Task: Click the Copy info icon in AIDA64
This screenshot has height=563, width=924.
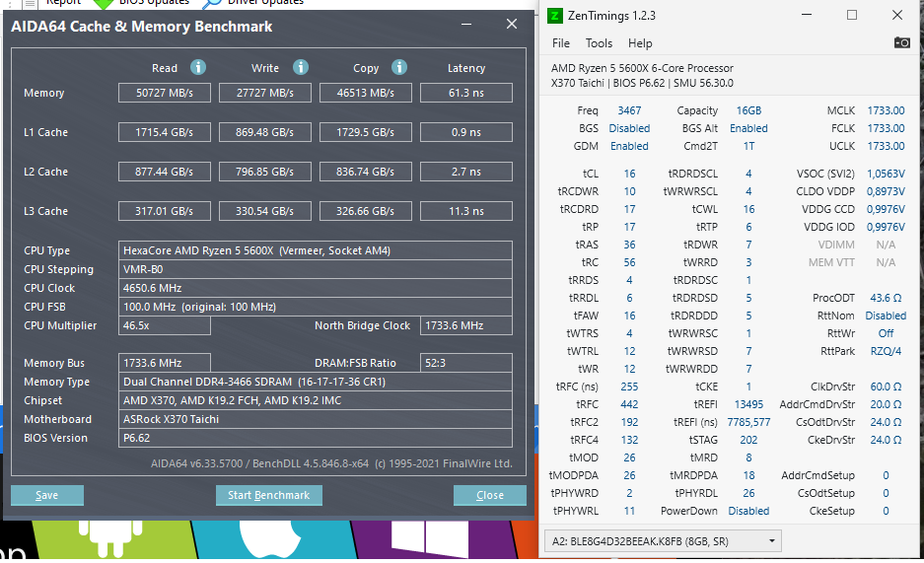Action: (399, 67)
